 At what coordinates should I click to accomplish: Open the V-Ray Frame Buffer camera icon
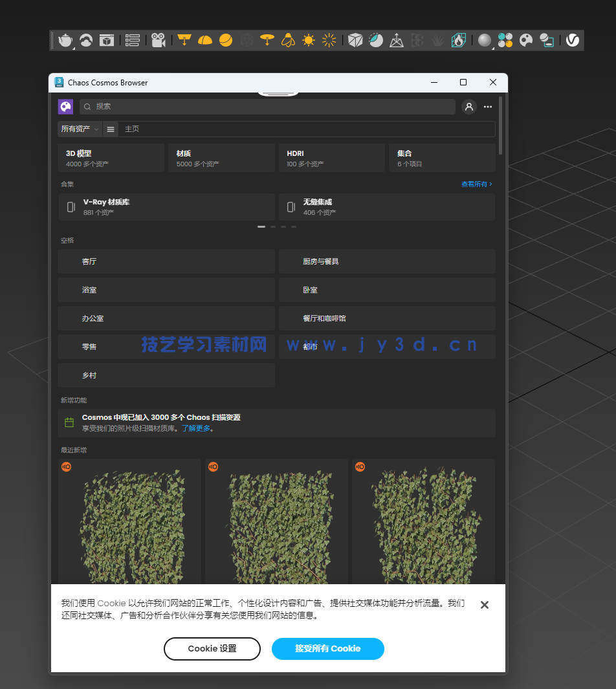pos(158,40)
